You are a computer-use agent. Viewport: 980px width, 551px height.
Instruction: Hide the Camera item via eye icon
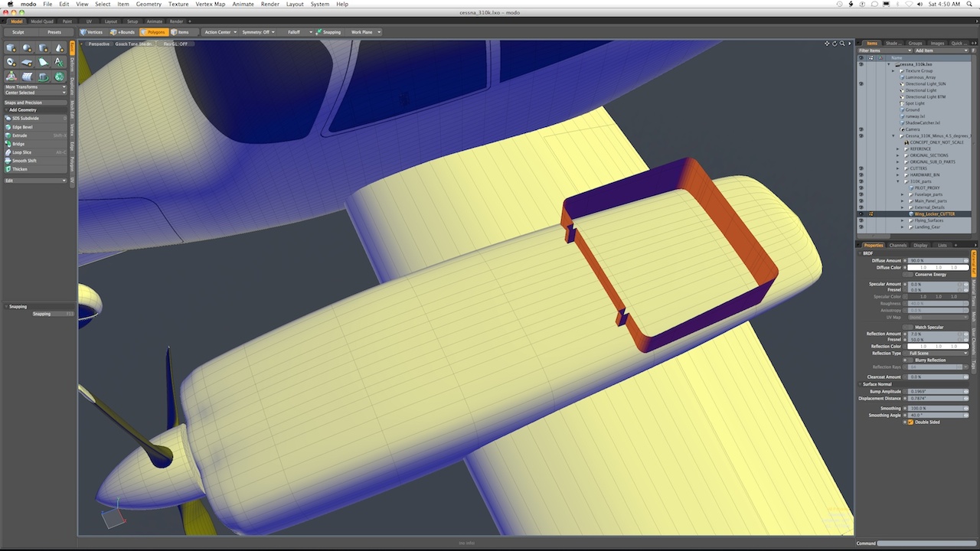pyautogui.click(x=861, y=129)
